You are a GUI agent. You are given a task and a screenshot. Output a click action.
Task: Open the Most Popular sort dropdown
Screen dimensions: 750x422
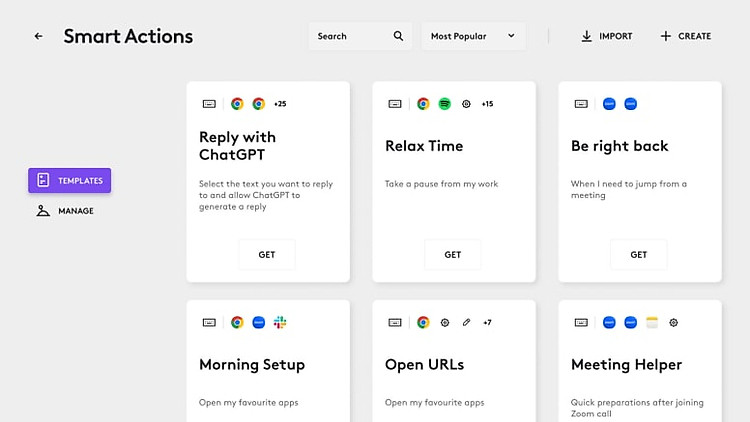[x=472, y=36]
